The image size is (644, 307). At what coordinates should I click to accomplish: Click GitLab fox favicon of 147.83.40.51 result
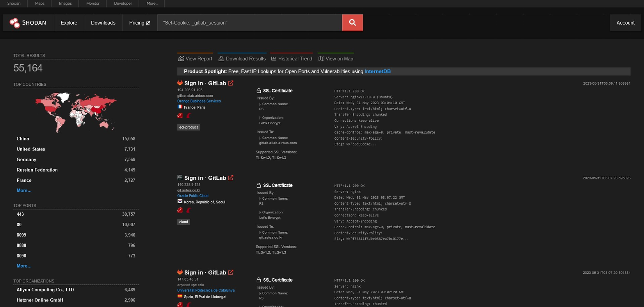pos(180,272)
